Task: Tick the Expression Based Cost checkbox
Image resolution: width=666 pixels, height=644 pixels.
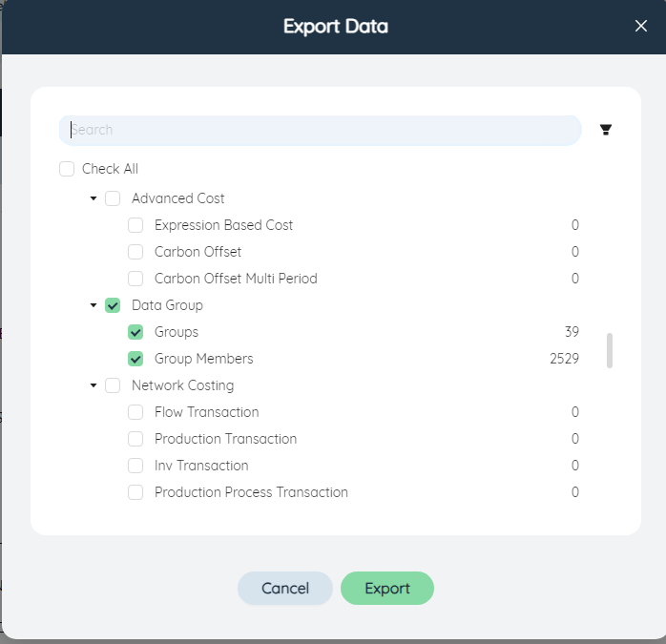Action: [135, 225]
